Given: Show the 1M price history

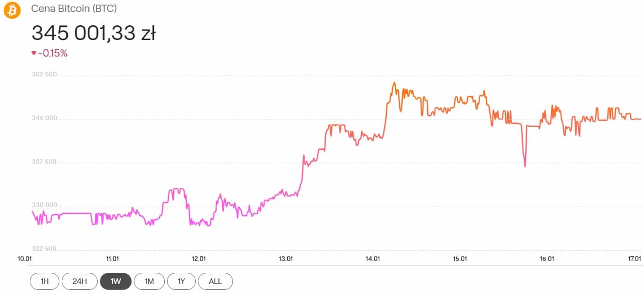Looking at the screenshot, I should coord(149,281).
